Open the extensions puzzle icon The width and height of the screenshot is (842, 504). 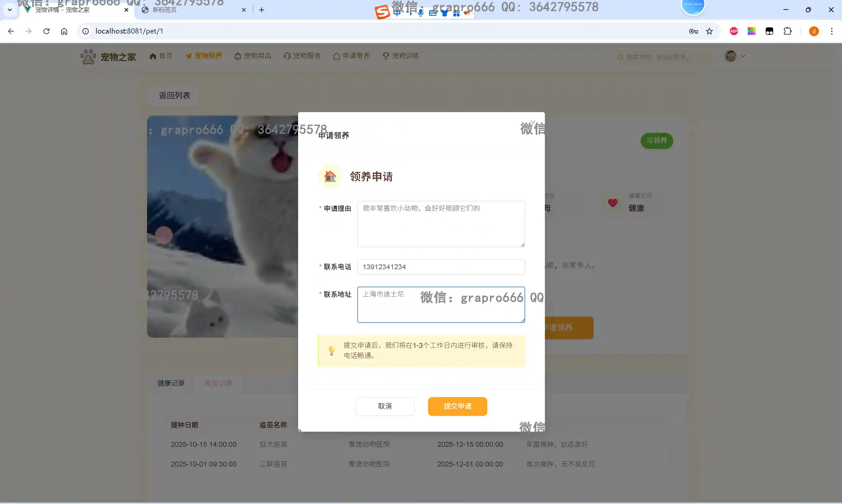(787, 31)
